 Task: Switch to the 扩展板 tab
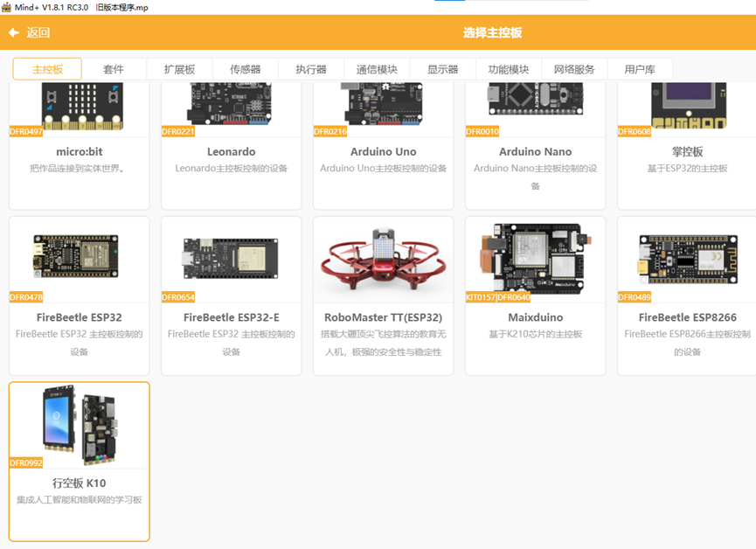coord(179,69)
